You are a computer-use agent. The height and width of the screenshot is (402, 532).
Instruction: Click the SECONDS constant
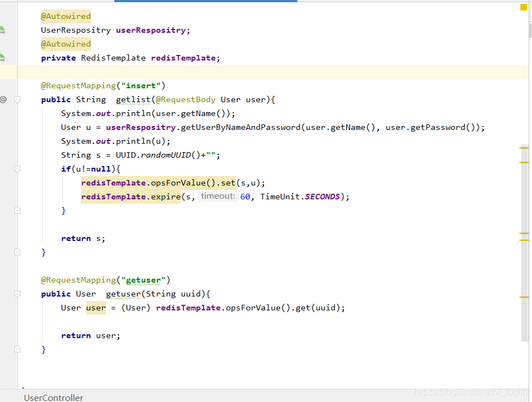pyautogui.click(x=322, y=197)
